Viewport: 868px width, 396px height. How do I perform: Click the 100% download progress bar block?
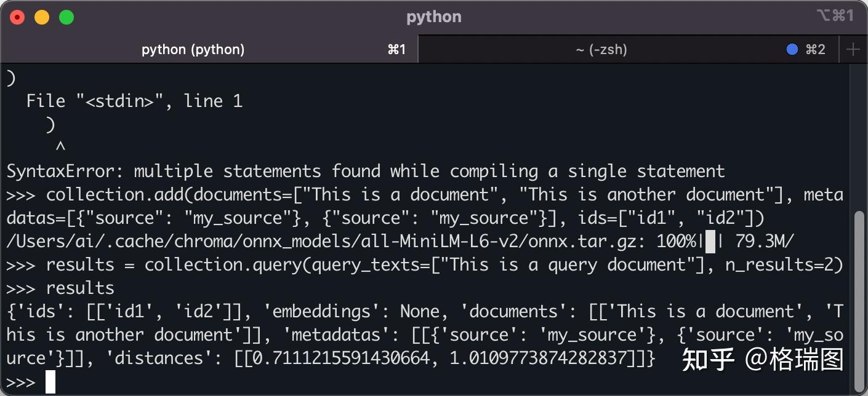coord(710,242)
